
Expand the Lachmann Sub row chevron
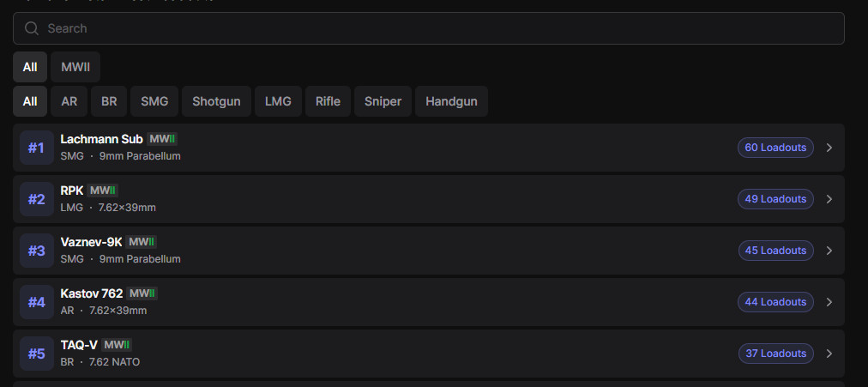coord(829,148)
